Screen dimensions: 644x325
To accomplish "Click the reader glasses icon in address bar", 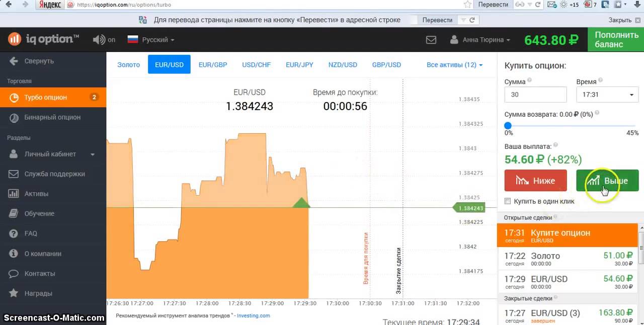I will [x=520, y=5].
